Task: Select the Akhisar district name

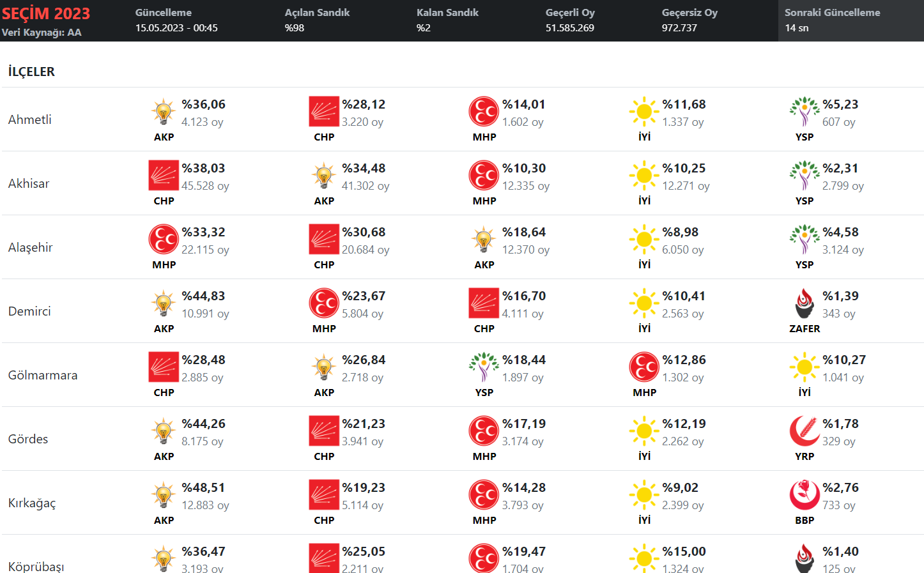Action: pos(29,183)
